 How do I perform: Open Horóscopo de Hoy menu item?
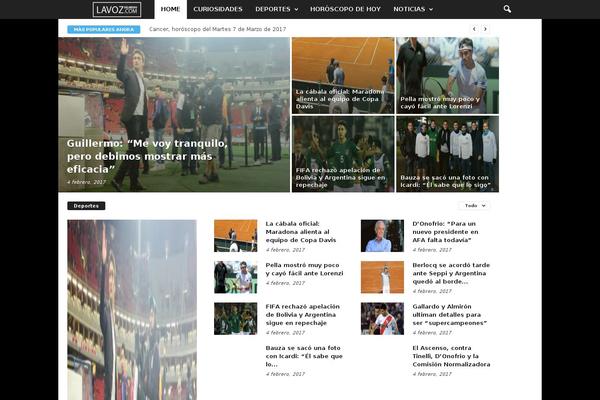click(345, 9)
